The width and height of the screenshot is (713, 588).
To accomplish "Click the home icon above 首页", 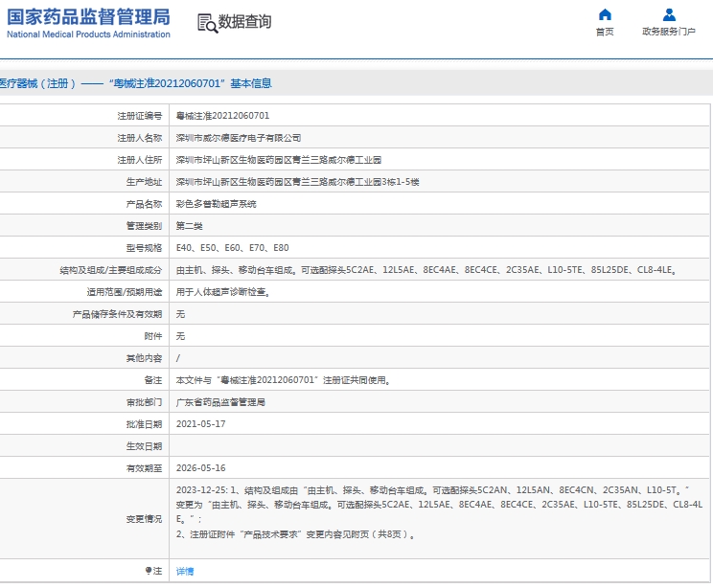I will 605,14.
